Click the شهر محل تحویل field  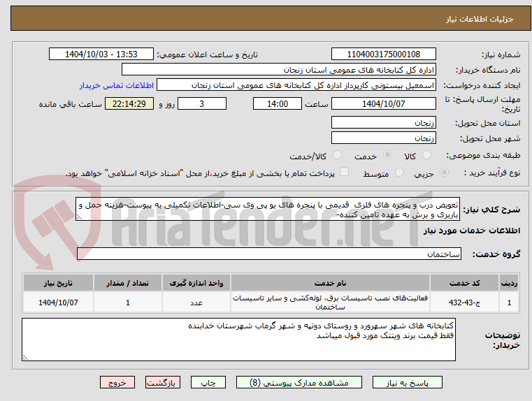pos(383,138)
